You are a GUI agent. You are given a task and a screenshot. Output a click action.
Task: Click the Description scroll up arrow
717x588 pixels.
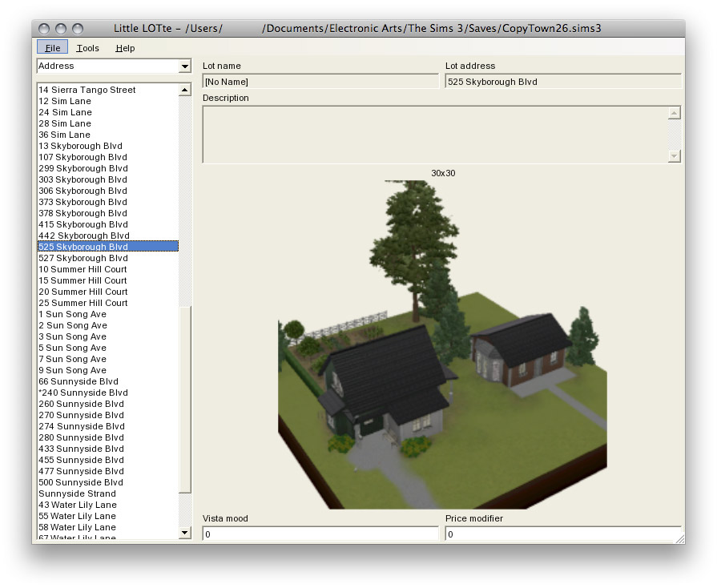point(674,113)
